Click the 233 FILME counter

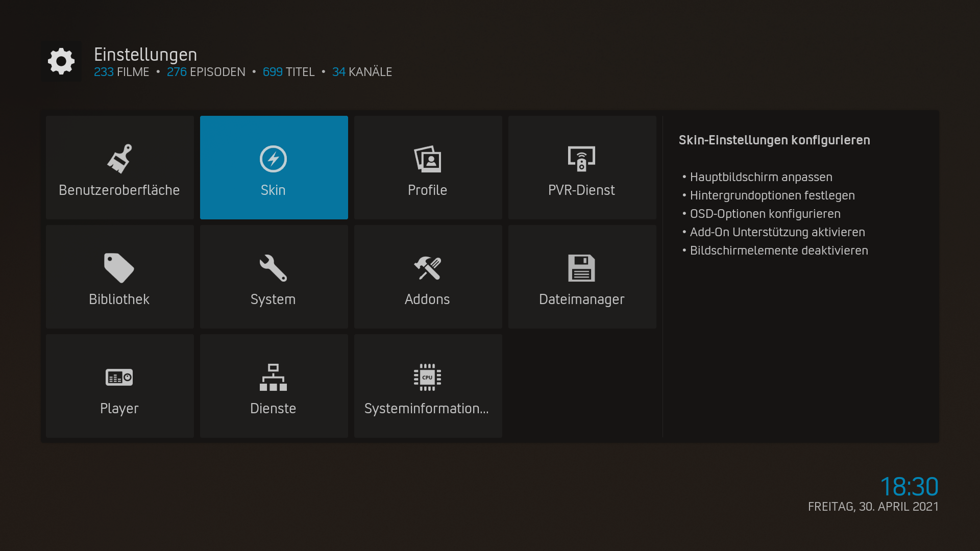(121, 72)
